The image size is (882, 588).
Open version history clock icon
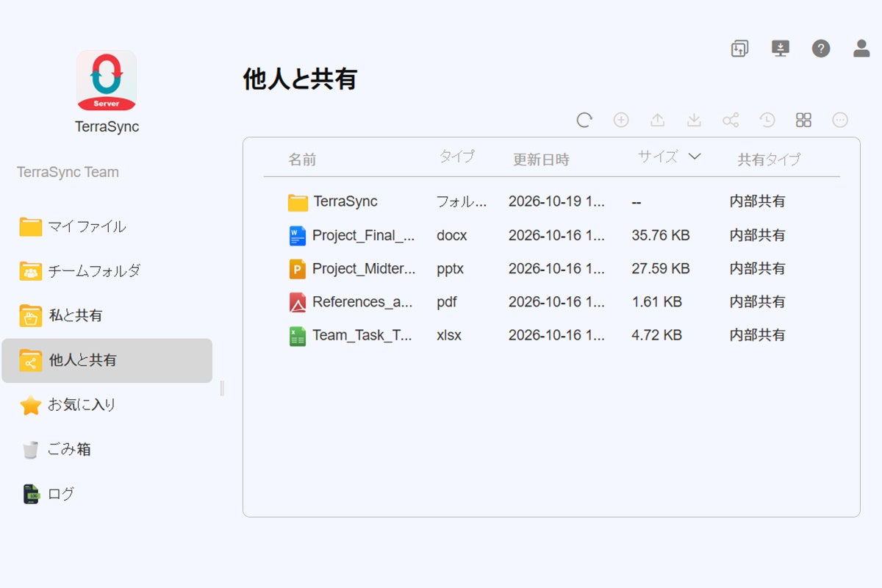pyautogui.click(x=767, y=120)
